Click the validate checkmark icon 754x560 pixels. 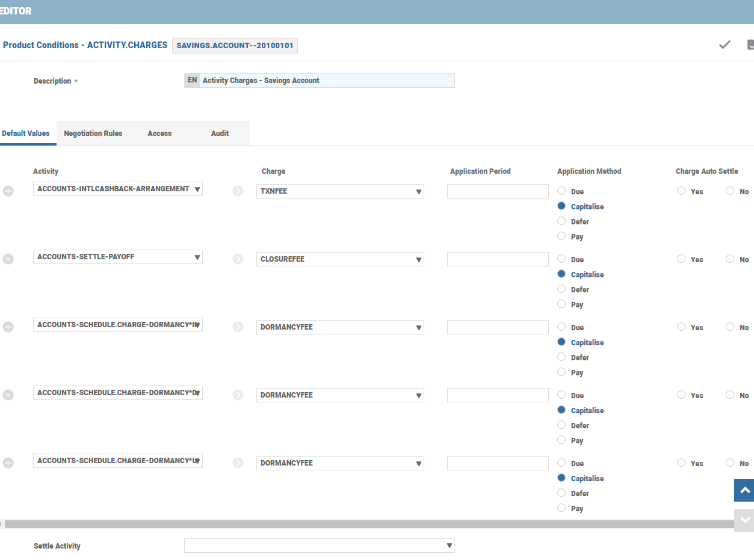point(725,45)
